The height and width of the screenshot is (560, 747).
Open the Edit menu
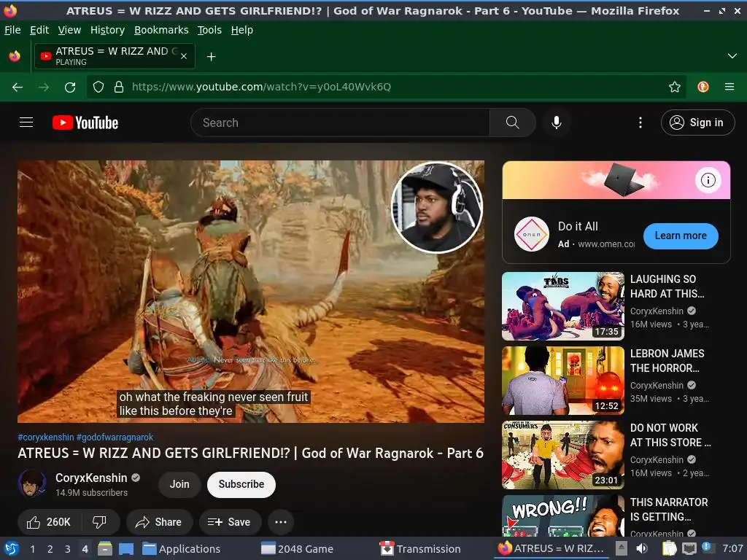pos(39,30)
